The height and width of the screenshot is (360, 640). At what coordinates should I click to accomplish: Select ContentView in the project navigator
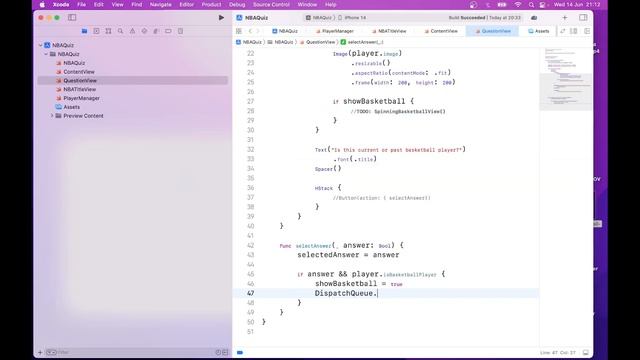(79, 72)
